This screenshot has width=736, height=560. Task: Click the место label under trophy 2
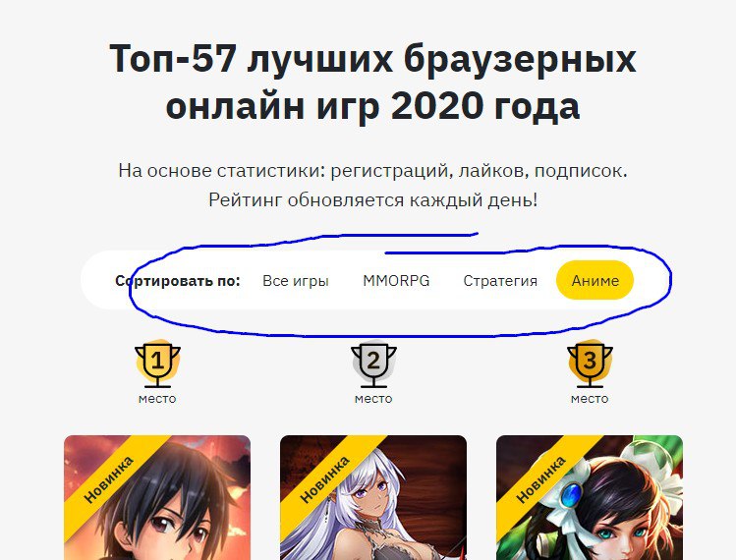[x=373, y=399]
